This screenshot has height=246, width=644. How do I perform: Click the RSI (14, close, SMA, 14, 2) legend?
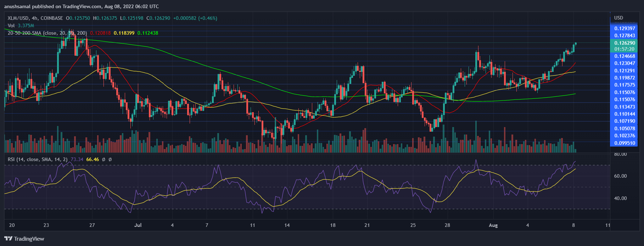coord(38,159)
